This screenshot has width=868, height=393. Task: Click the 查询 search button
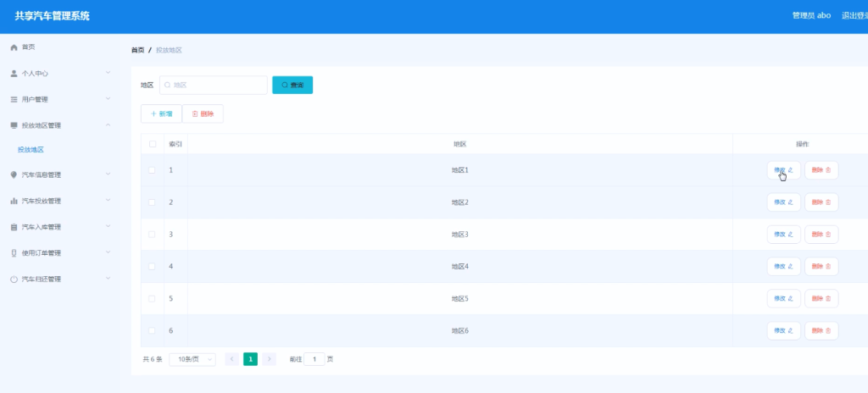pos(292,86)
